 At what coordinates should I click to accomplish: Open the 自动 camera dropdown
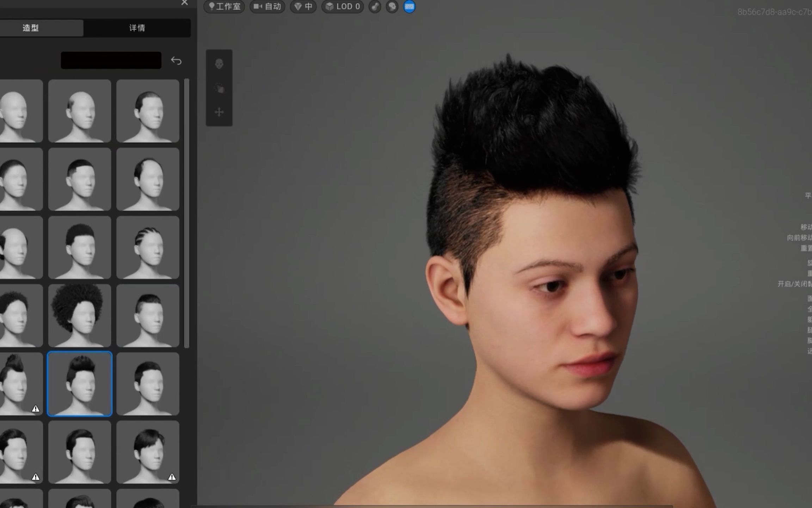[267, 6]
